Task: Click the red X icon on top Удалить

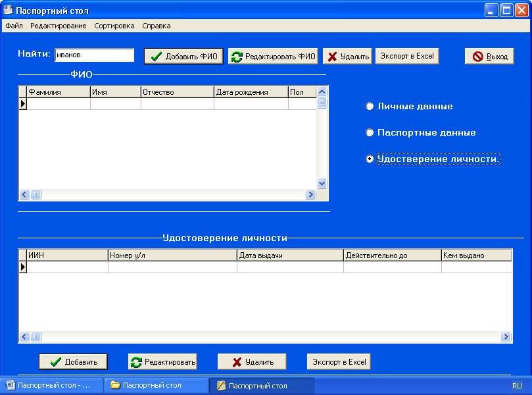Action: 333,57
